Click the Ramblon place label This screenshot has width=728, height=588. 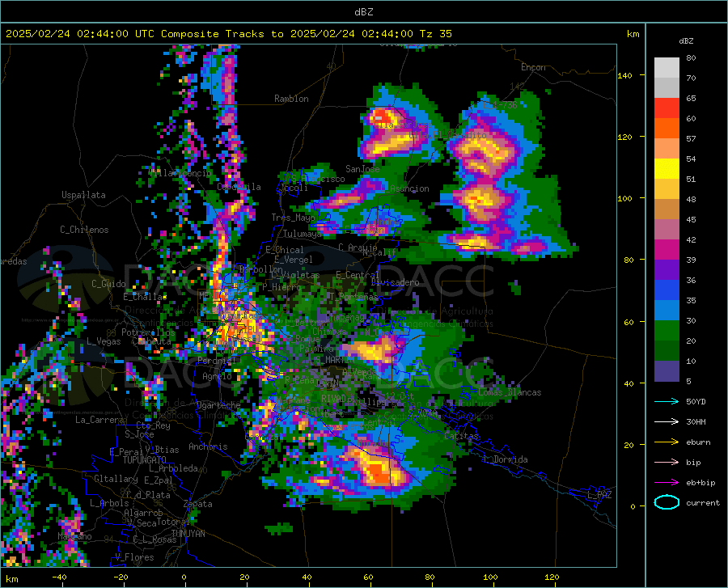(291, 99)
